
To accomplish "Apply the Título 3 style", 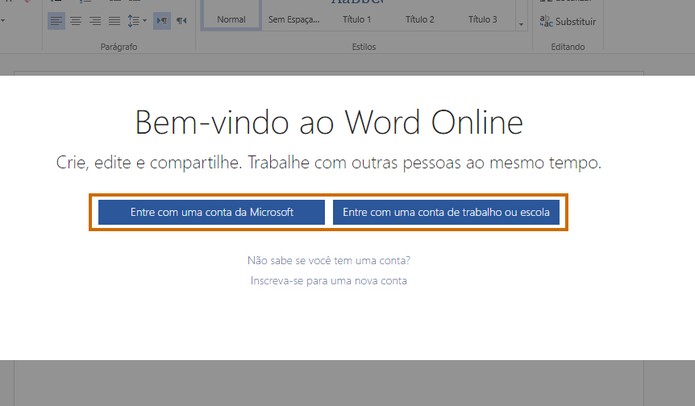I will 482,16.
